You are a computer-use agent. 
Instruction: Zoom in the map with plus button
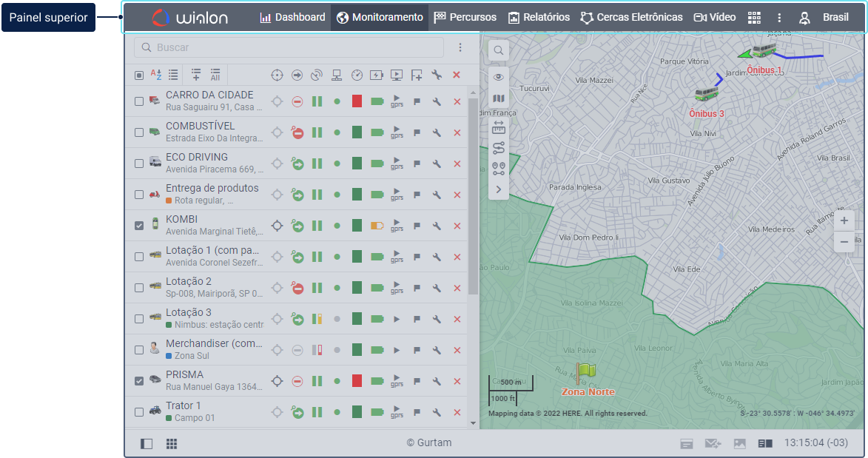click(x=844, y=221)
